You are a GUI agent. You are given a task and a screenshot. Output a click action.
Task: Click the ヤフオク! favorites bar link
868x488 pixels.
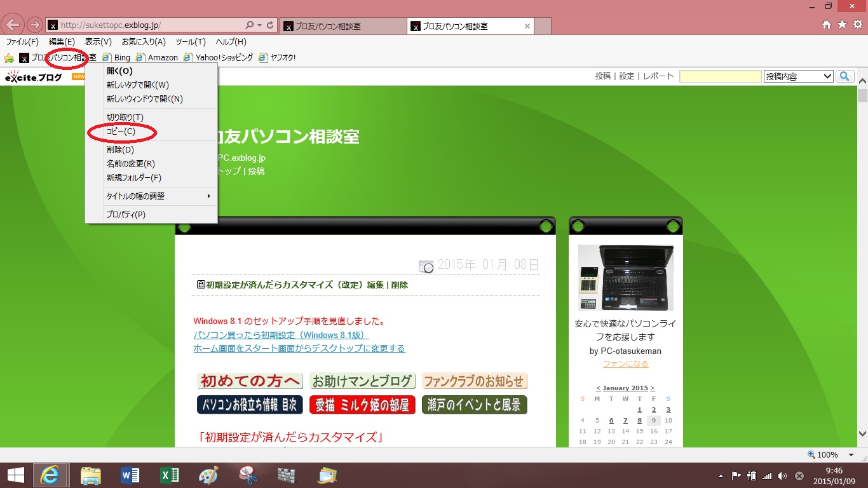(x=276, y=58)
